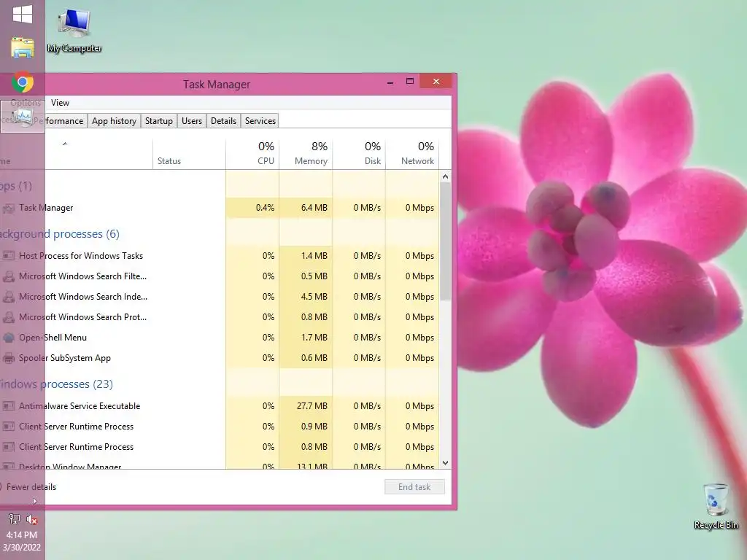The width and height of the screenshot is (747, 560).
Task: Click Fewer details link
Action: 31,486
